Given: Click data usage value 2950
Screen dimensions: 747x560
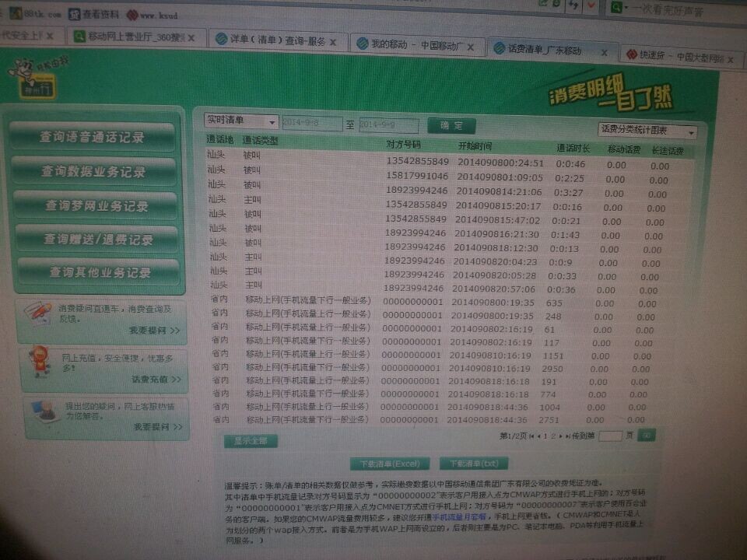Looking at the screenshot, I should coord(552,369).
